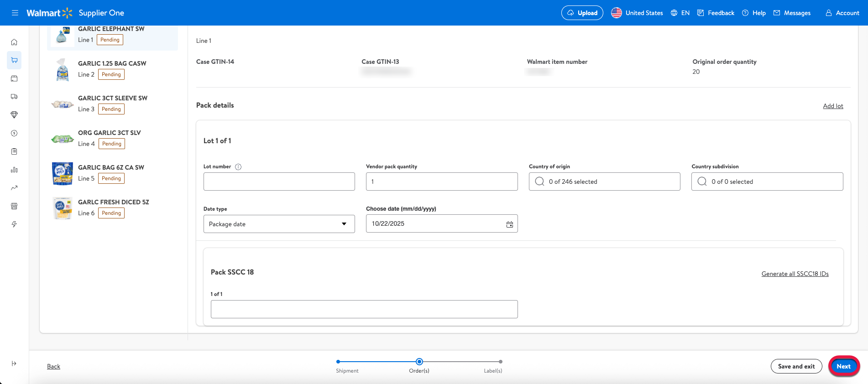This screenshot has height=384, width=868.
Task: Click the Next button
Action: (x=843, y=366)
